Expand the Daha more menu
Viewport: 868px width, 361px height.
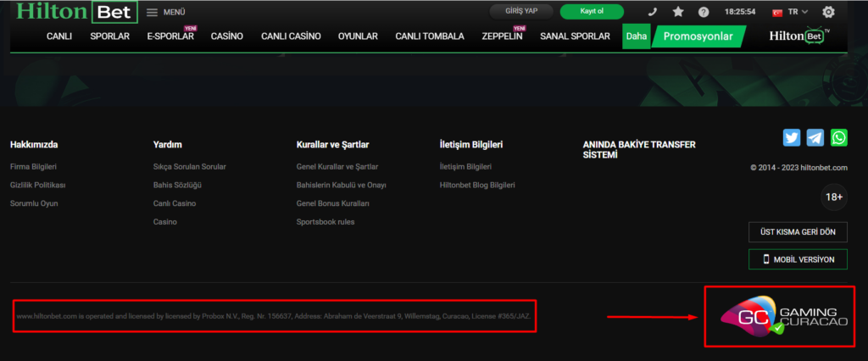636,36
